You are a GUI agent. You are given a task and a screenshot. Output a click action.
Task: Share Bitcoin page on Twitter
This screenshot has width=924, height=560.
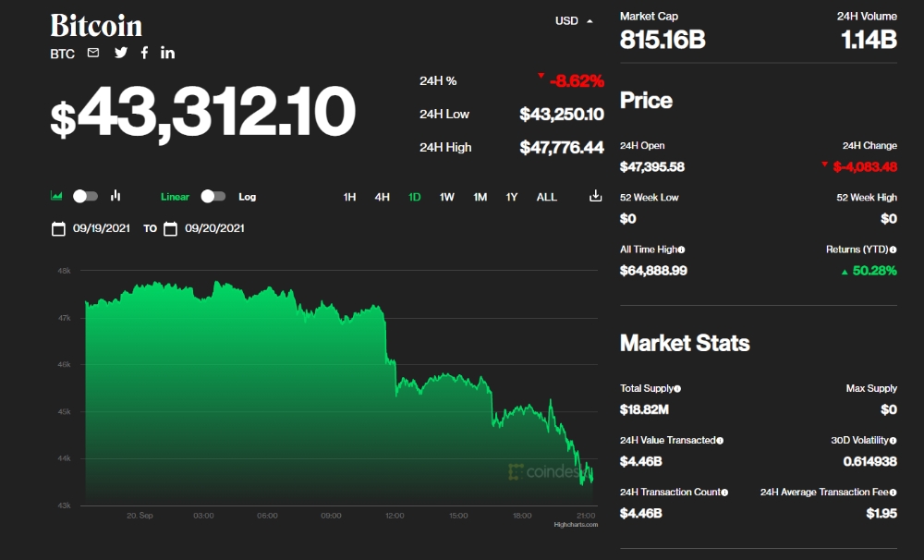pos(121,53)
